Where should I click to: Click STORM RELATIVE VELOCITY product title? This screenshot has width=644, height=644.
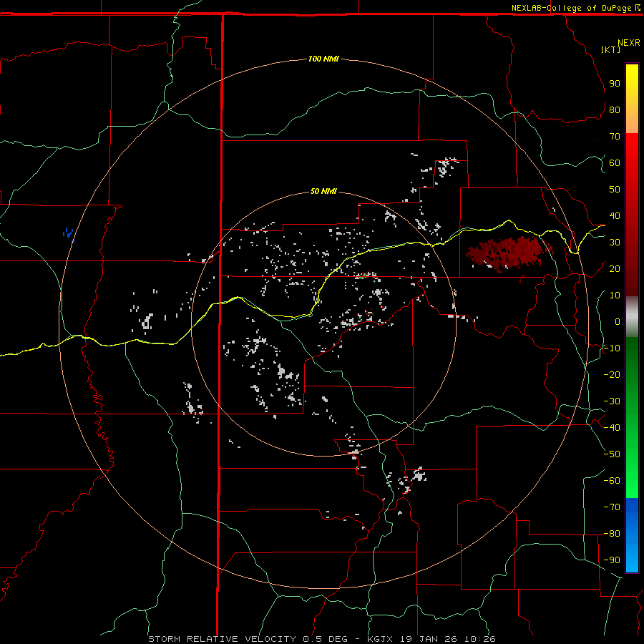click(223, 639)
